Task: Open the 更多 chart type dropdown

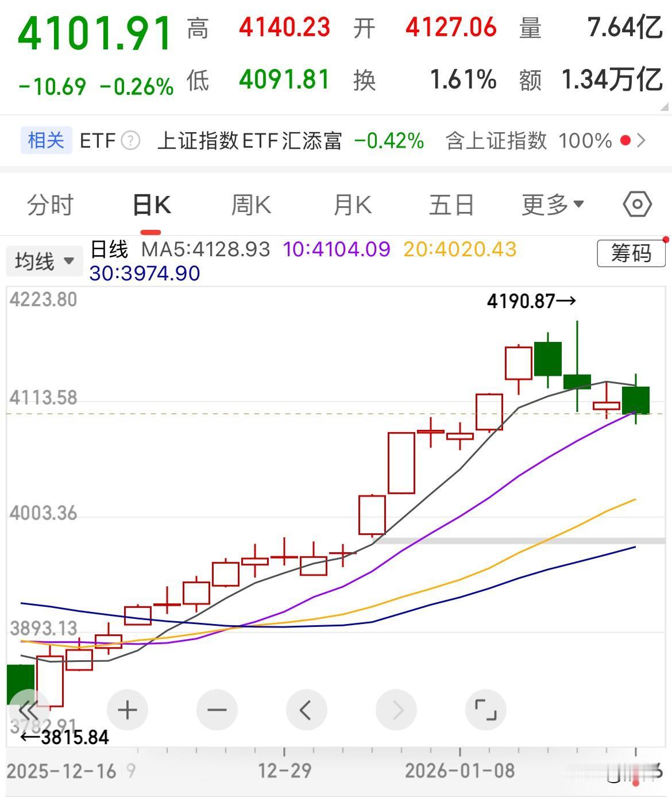Action: click(x=553, y=204)
